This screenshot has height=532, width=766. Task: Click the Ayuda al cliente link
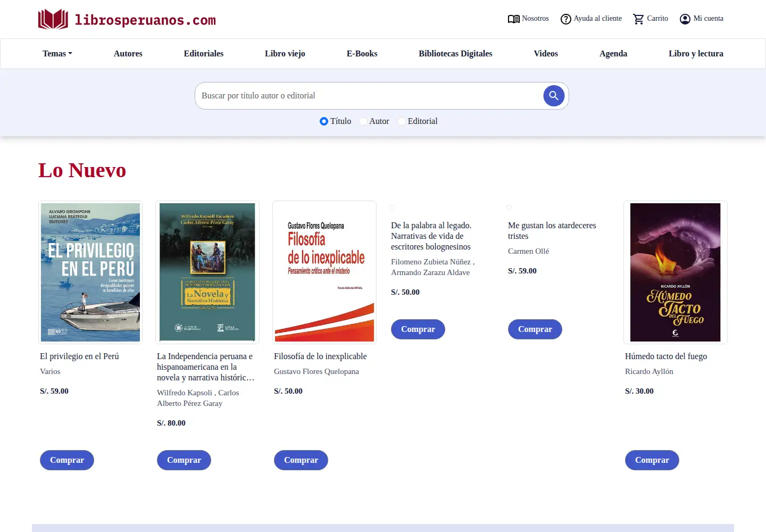598,19
